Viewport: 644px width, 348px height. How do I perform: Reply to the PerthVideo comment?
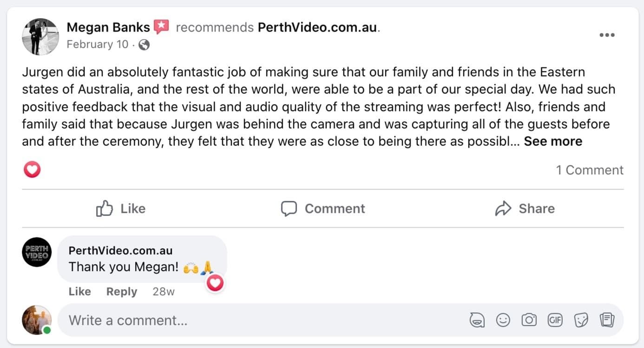[x=122, y=292]
